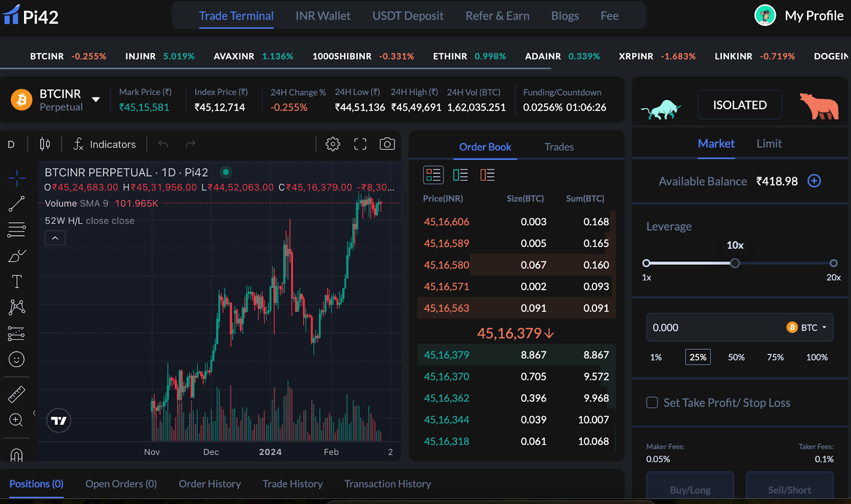Open the Open Orders (0) tab

coord(121,484)
